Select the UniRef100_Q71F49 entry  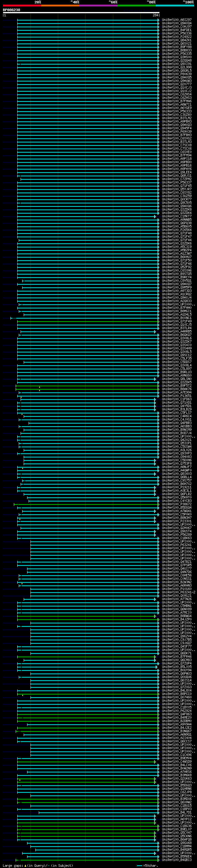click(176, 321)
